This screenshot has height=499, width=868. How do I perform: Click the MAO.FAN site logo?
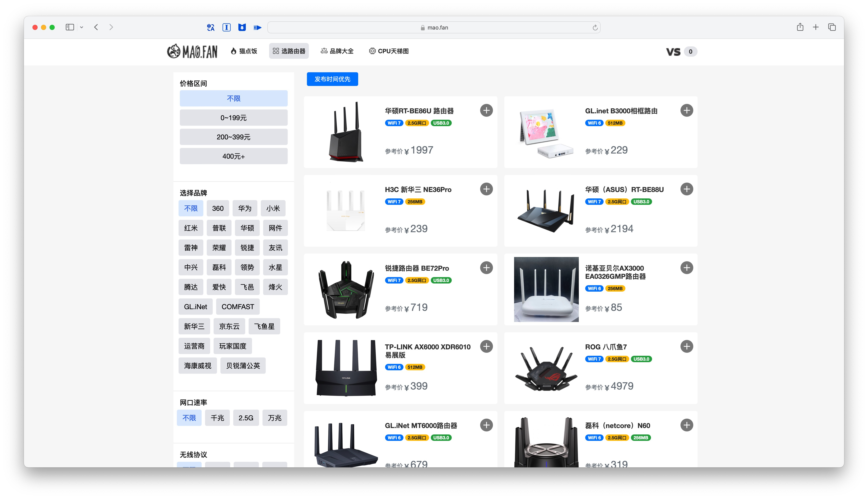(192, 51)
